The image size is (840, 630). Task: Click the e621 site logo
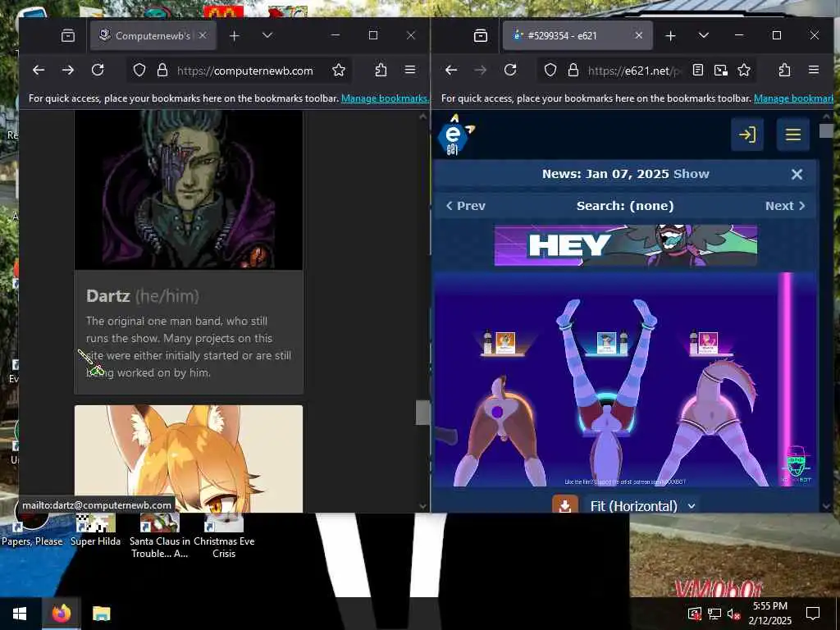pos(455,135)
